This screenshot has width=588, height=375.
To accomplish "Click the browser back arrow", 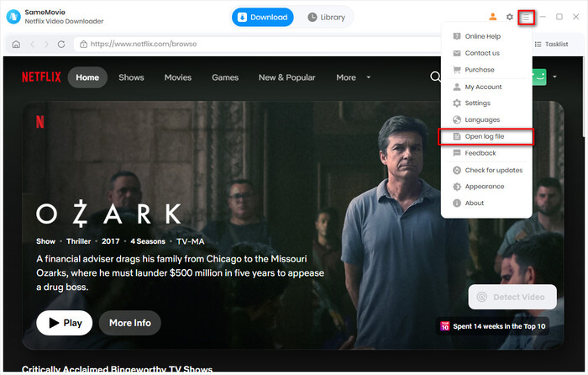I will point(32,45).
